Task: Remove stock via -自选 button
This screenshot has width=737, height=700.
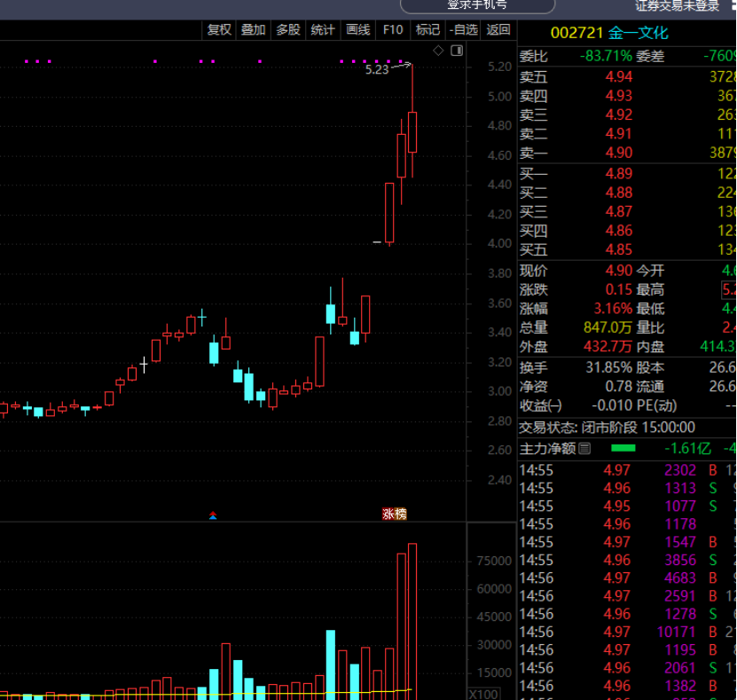Action: coord(463,30)
